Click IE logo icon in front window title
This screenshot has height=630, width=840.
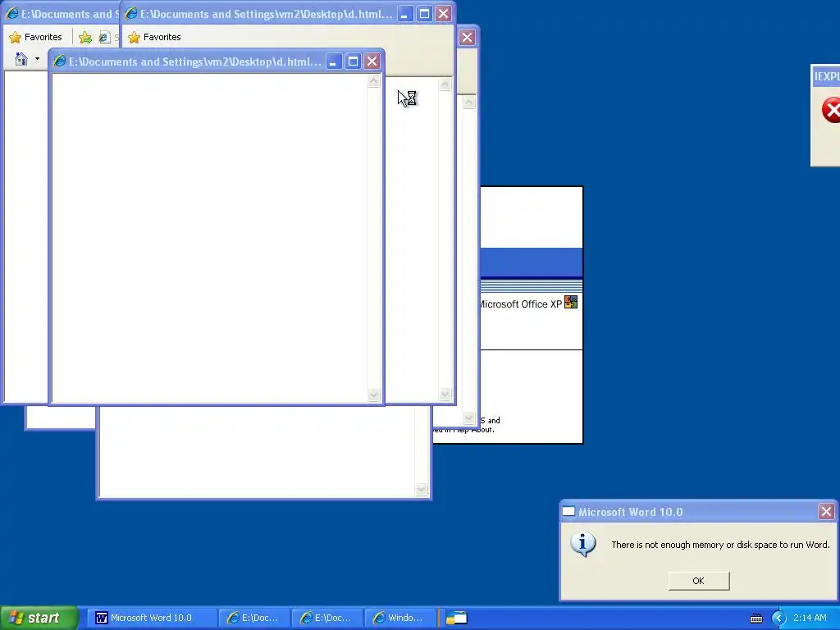(x=59, y=61)
